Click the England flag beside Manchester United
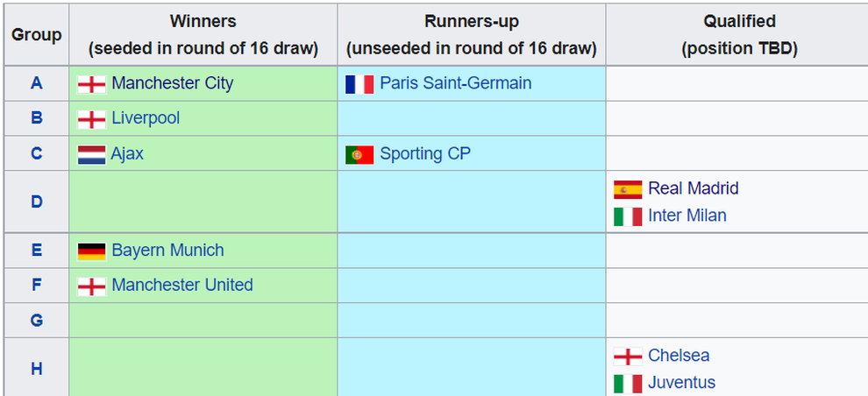 coord(91,286)
